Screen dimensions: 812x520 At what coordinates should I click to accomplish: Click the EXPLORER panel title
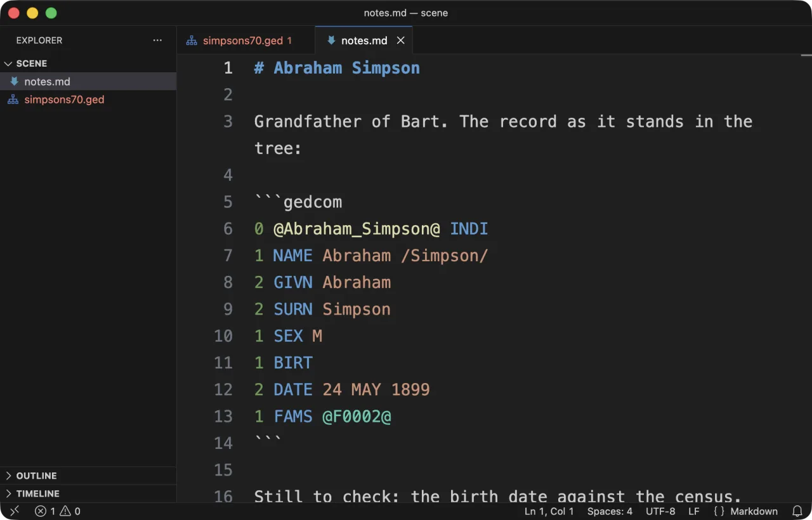pos(39,41)
